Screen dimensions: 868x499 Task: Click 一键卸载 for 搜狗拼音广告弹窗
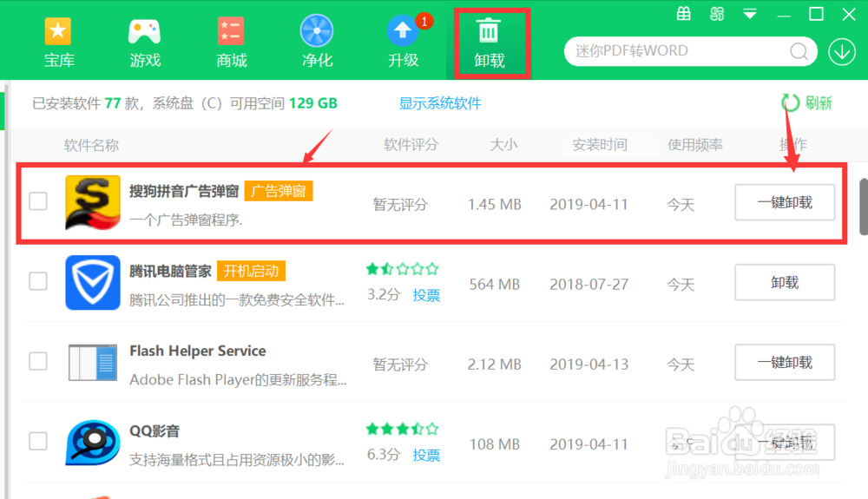tap(785, 202)
